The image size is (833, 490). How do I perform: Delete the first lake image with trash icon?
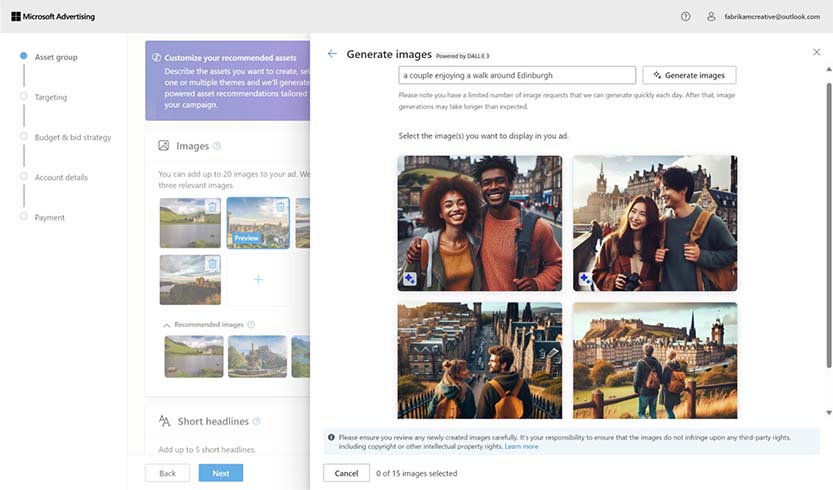212,207
